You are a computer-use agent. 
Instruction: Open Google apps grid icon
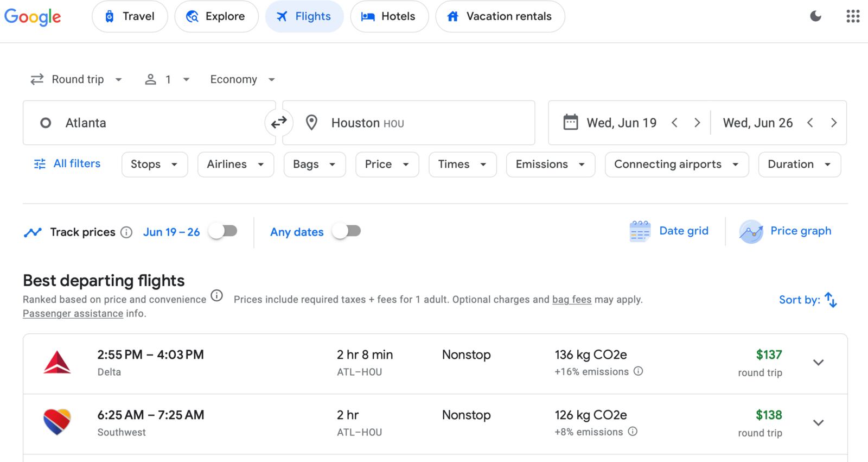853,16
